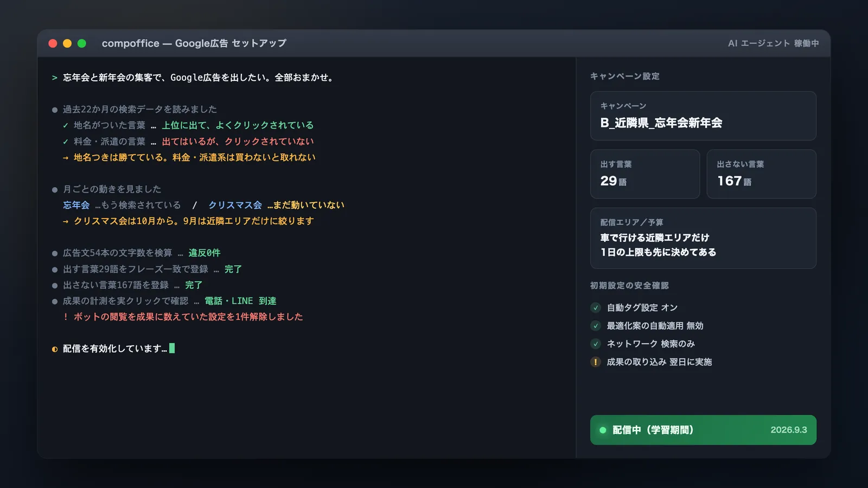This screenshot has width=868, height=488.
Task: Click the orange spinner icon beside 配信を有効化しています
Action: 55,349
